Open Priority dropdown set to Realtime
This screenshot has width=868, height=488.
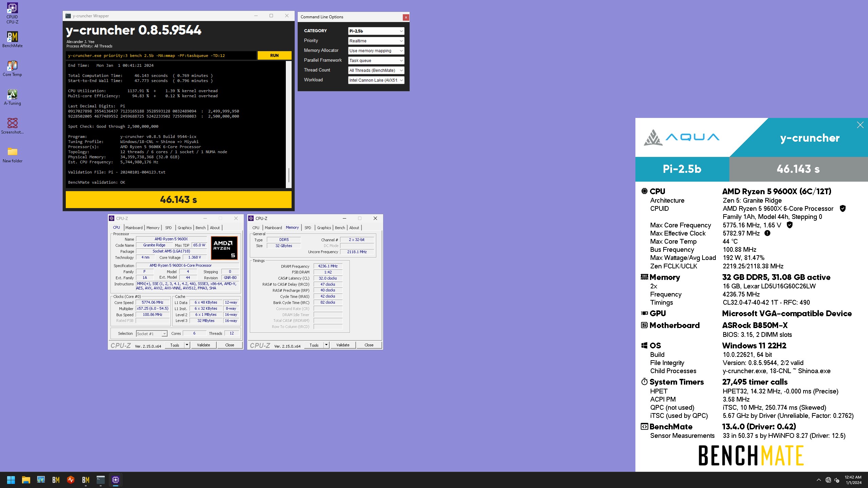tap(376, 41)
